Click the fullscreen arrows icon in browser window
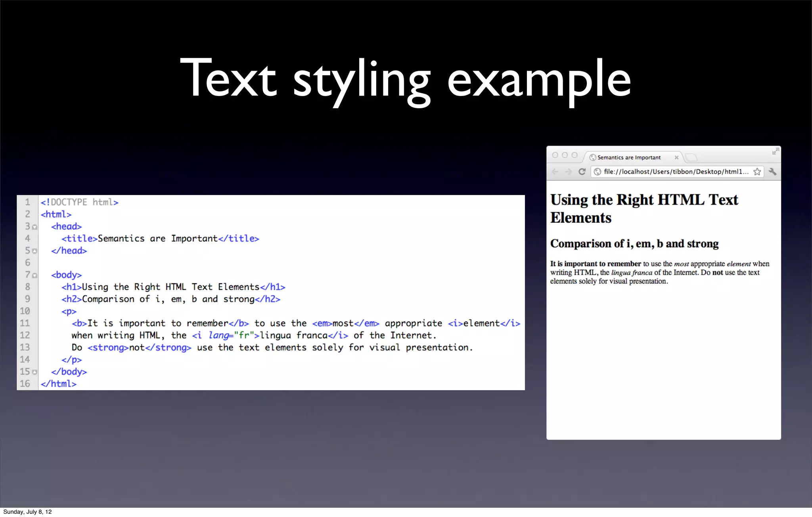 pyautogui.click(x=776, y=151)
